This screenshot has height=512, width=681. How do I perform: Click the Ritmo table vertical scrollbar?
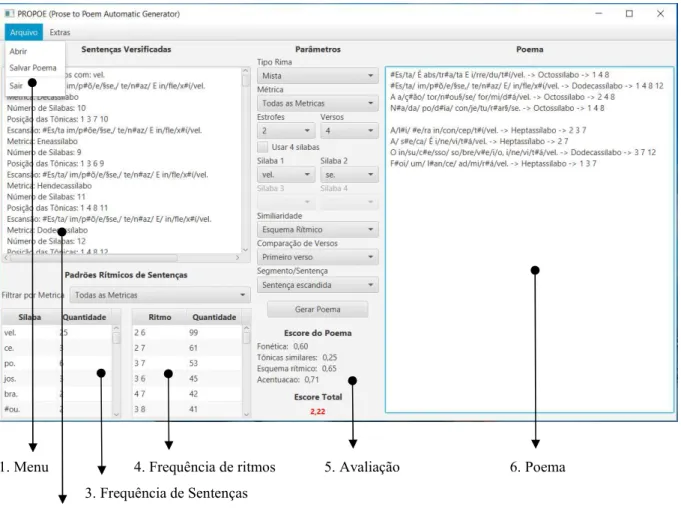247,371
